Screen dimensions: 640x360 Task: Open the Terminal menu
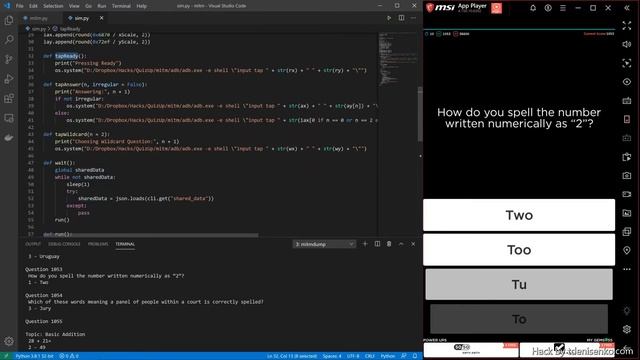121,6
